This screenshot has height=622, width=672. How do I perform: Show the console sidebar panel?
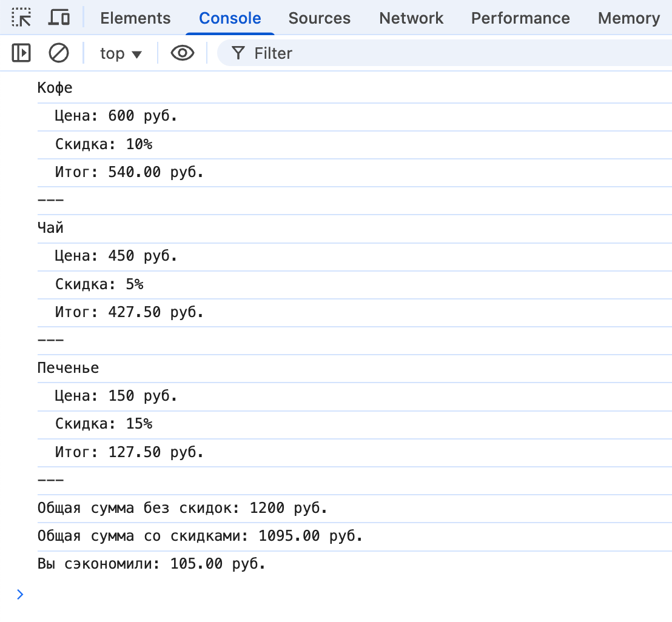pos(21,53)
